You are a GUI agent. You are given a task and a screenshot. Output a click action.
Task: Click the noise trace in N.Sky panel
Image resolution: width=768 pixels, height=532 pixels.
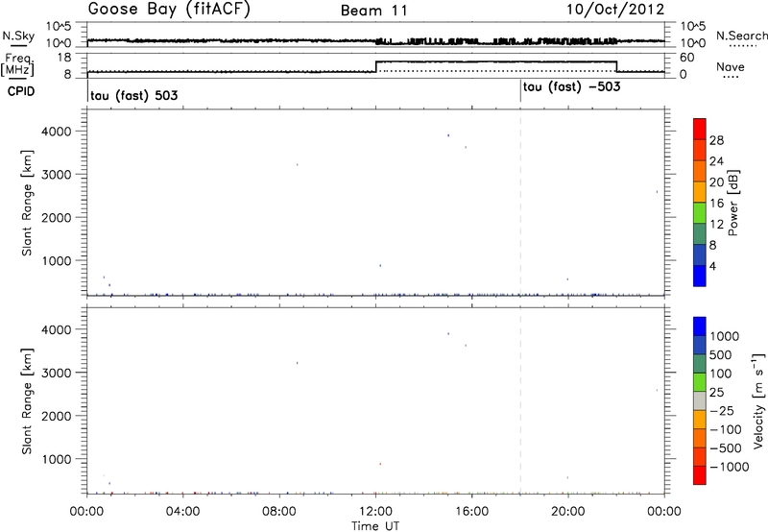coord(375,41)
